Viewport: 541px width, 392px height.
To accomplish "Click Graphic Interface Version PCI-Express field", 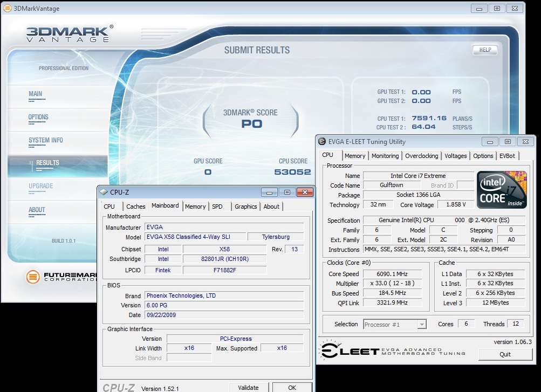I will [x=235, y=339].
